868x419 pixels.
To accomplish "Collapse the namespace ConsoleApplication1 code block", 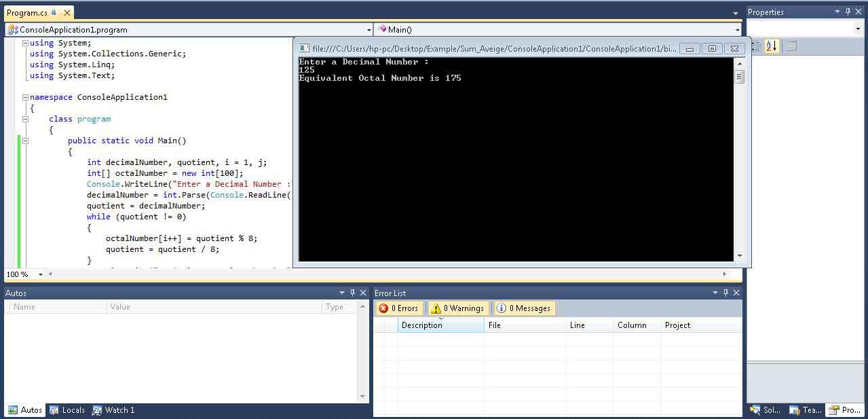I will (25, 97).
